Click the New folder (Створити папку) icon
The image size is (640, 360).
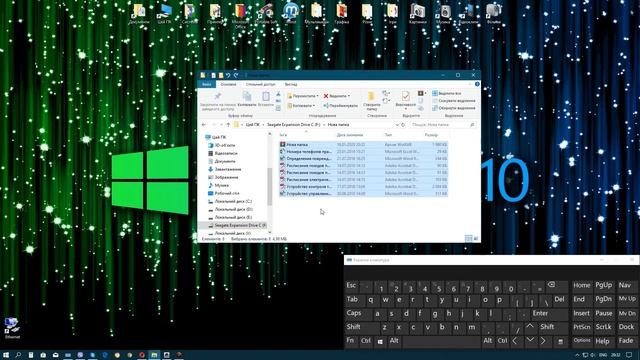click(x=371, y=101)
